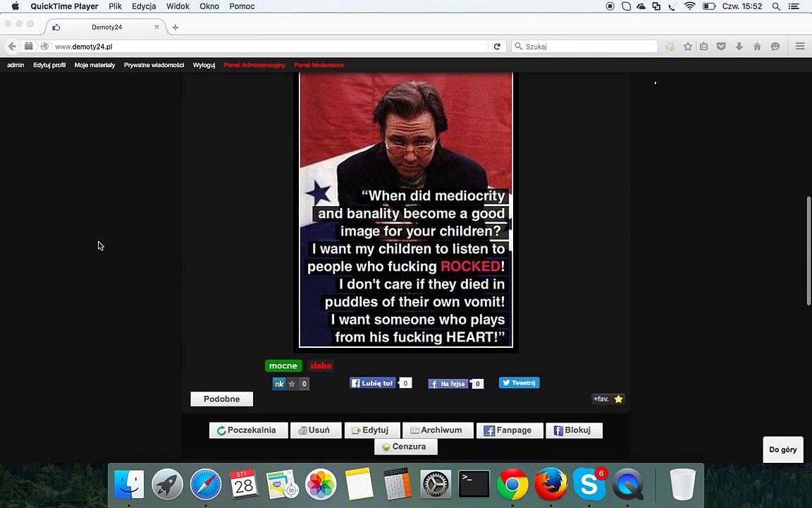Open Notes from the Dock
The image size is (812, 508).
click(x=359, y=485)
